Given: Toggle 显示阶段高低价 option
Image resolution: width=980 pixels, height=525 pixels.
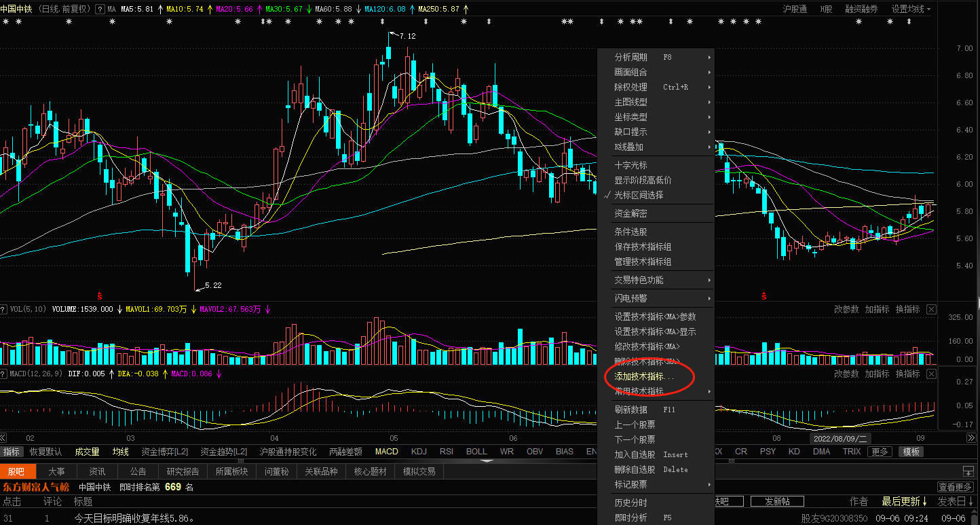Looking at the screenshot, I should [x=643, y=180].
